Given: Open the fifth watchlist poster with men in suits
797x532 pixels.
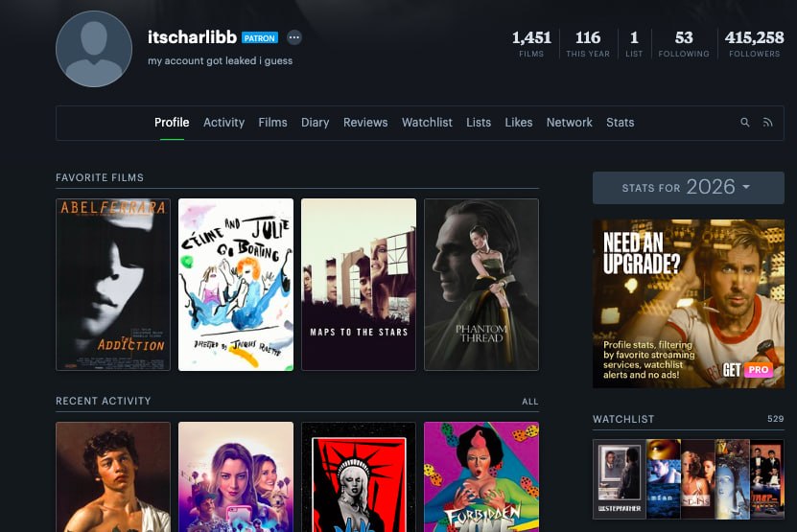Looking at the screenshot, I should [x=767, y=479].
